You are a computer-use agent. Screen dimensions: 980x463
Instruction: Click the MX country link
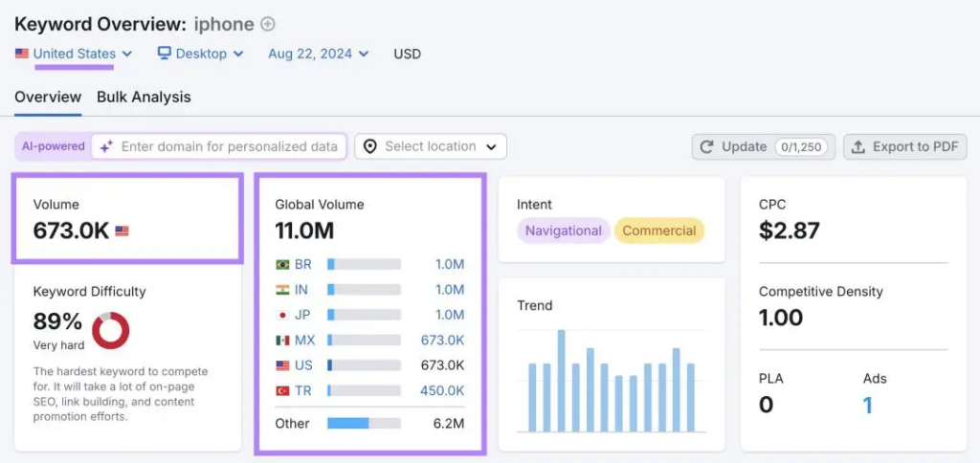(305, 341)
